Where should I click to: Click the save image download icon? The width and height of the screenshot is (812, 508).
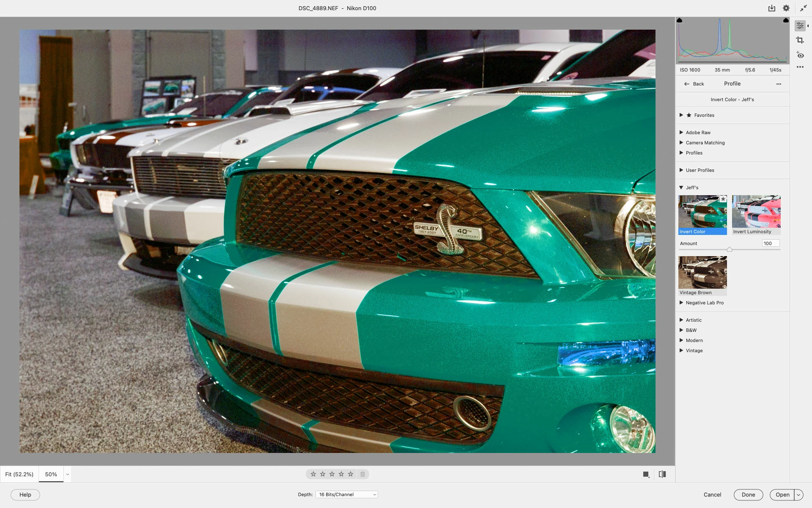pyautogui.click(x=772, y=8)
